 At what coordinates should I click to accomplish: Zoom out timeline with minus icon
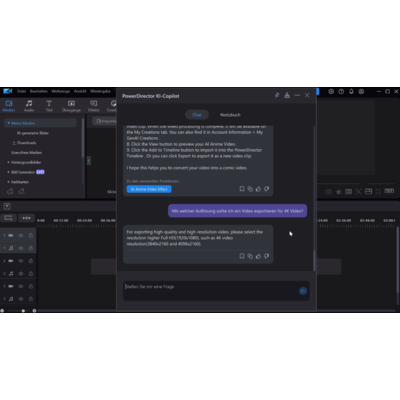pos(2,311)
